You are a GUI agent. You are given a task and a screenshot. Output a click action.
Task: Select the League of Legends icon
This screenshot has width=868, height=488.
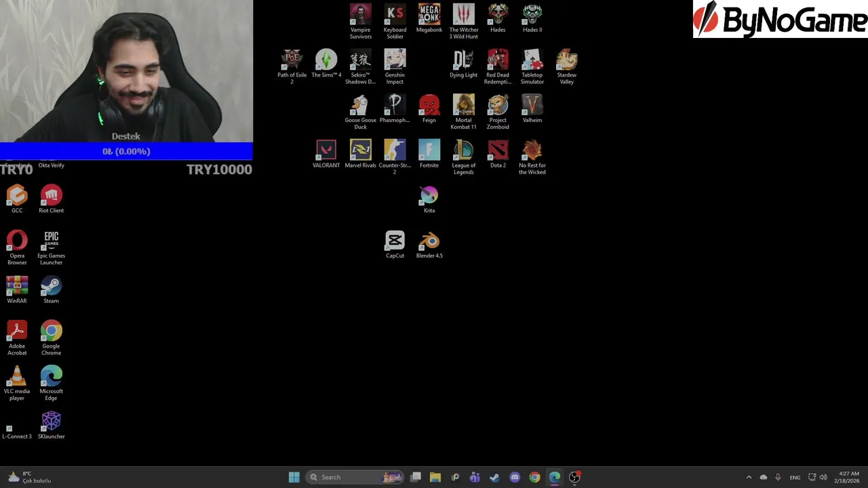pyautogui.click(x=464, y=157)
